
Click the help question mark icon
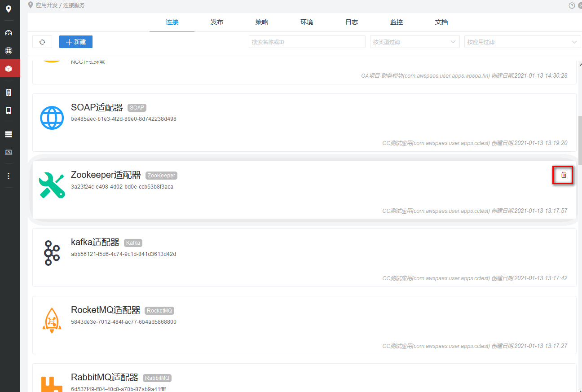pyautogui.click(x=572, y=5)
